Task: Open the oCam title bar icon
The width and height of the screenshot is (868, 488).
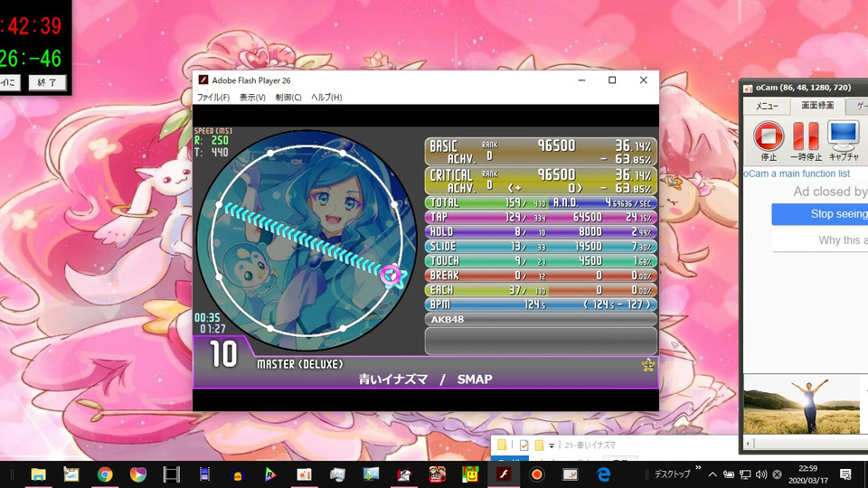Action: [x=748, y=88]
